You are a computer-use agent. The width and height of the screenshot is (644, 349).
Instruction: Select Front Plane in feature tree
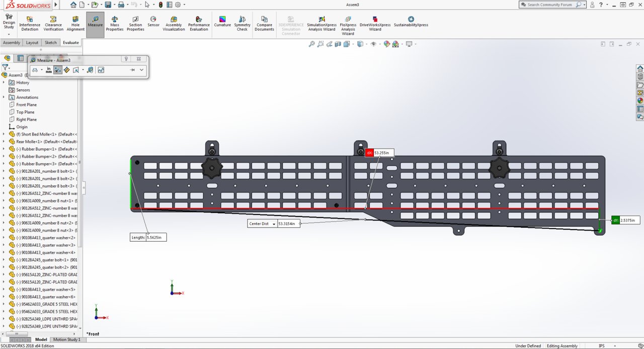[x=26, y=105]
